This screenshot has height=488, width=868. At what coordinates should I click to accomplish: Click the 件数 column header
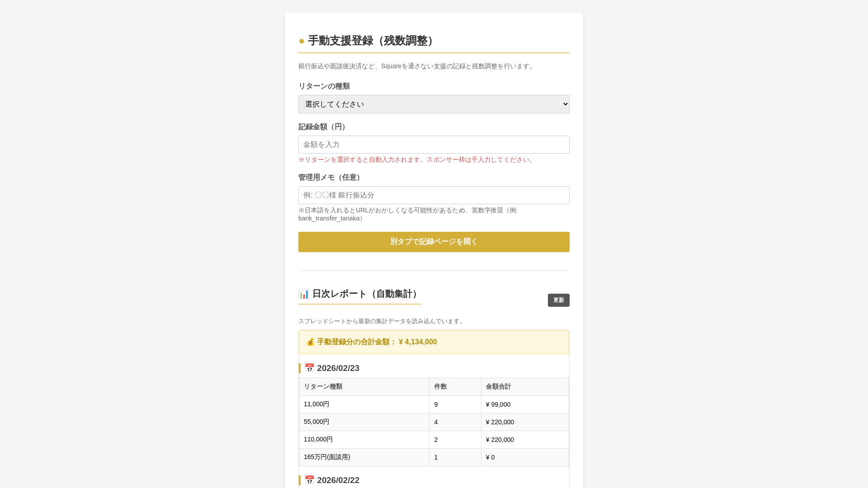(x=455, y=387)
